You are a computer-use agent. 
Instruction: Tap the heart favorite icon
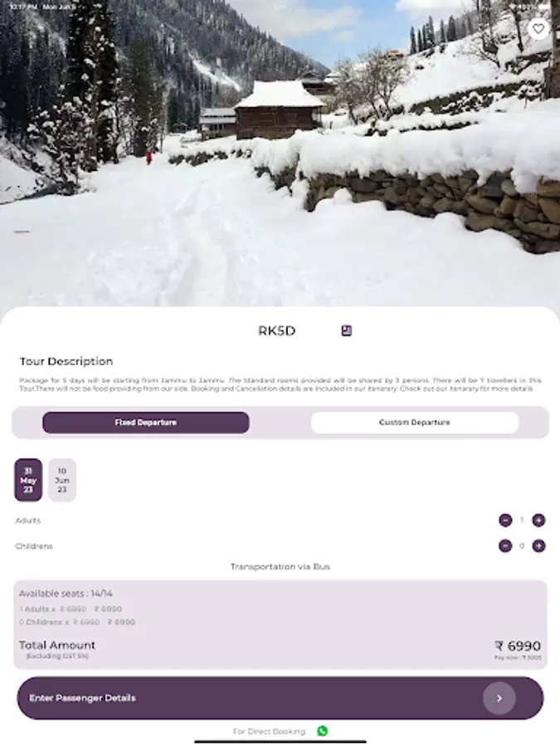pyautogui.click(x=538, y=29)
